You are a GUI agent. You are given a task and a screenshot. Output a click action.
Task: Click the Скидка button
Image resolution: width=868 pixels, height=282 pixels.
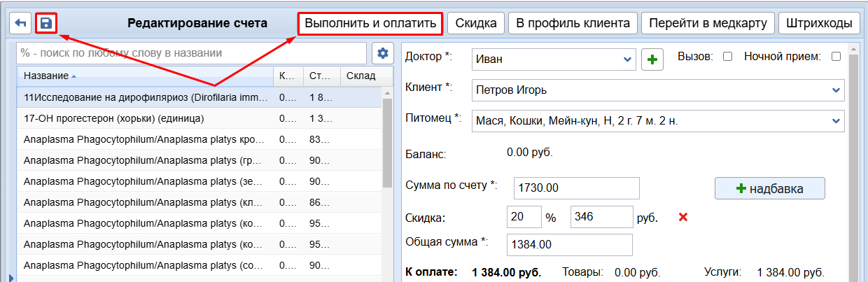pyautogui.click(x=475, y=23)
